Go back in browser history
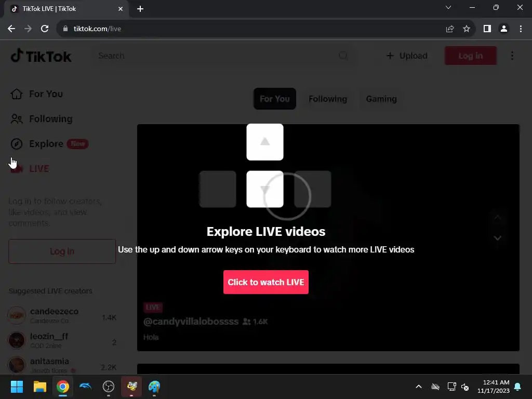532x399 pixels. 11,29
